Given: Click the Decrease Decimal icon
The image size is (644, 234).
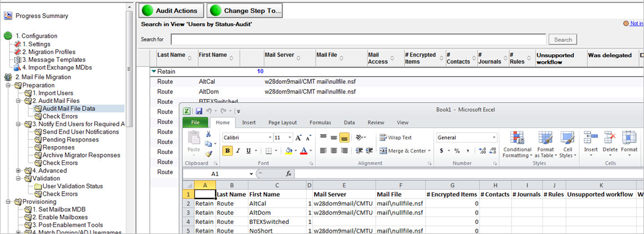Looking at the screenshot, I should [x=493, y=151].
